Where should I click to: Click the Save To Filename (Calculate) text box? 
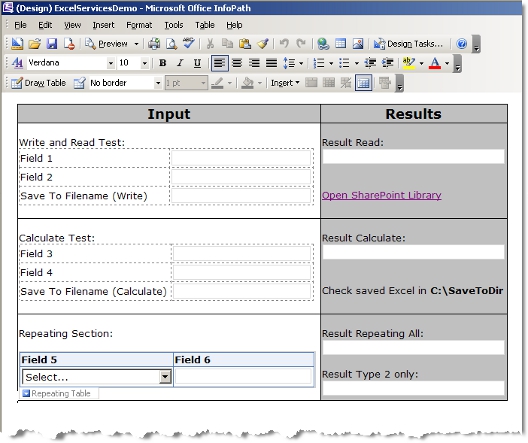coord(242,292)
